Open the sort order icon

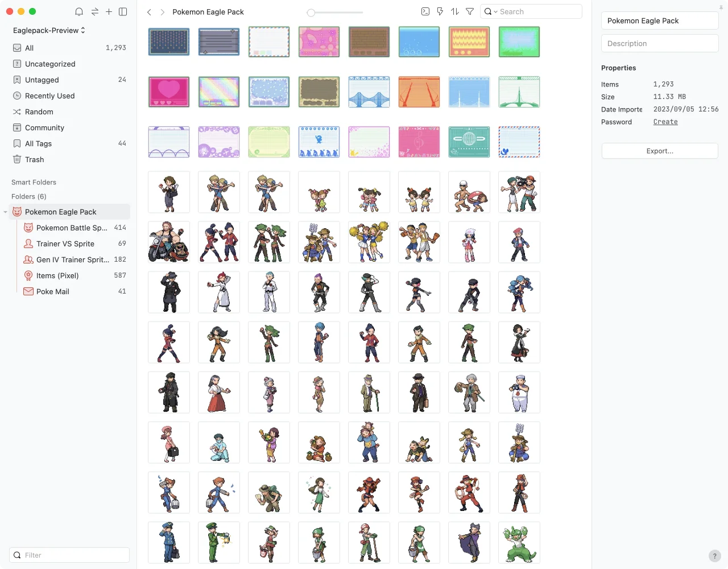click(454, 11)
